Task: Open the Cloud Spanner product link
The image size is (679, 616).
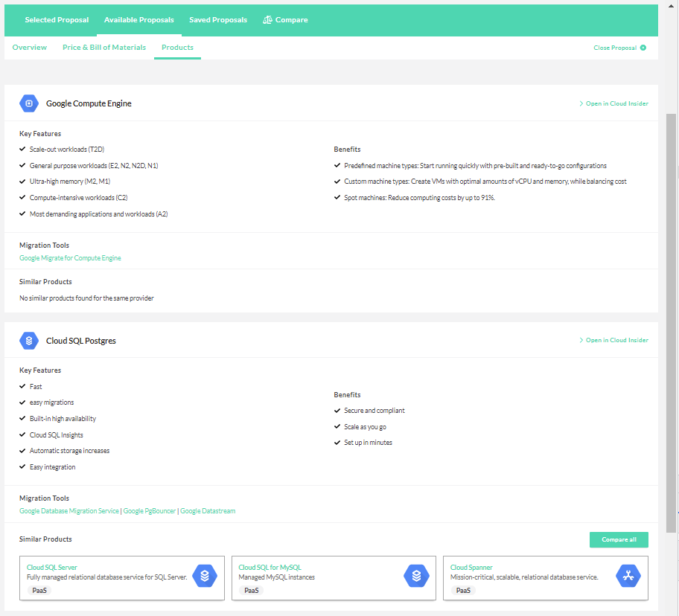Action: point(471,567)
